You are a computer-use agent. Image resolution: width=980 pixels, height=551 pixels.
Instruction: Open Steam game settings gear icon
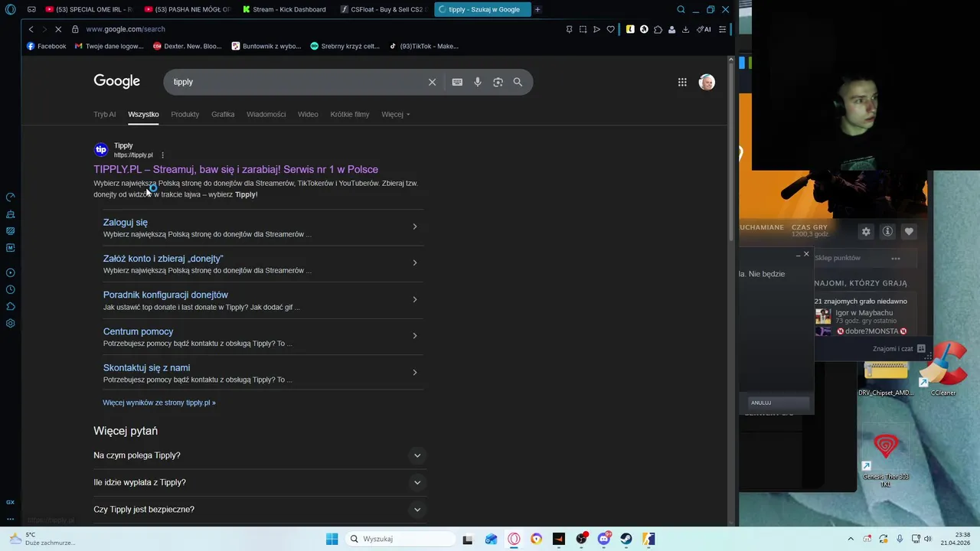[866, 231]
